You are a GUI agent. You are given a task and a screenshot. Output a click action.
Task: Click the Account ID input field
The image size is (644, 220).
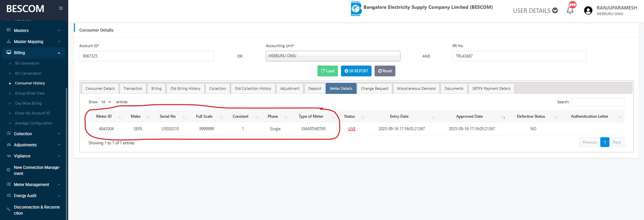pyautogui.click(x=146, y=56)
